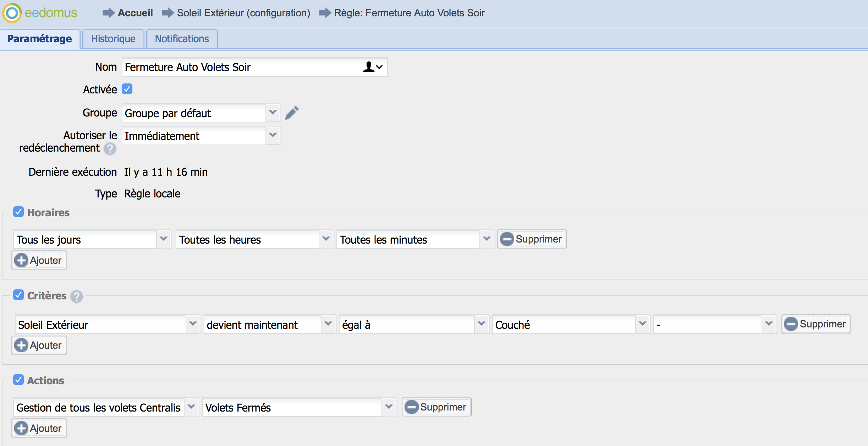This screenshot has height=446, width=868.
Task: Open the Notifications tab
Action: click(182, 39)
